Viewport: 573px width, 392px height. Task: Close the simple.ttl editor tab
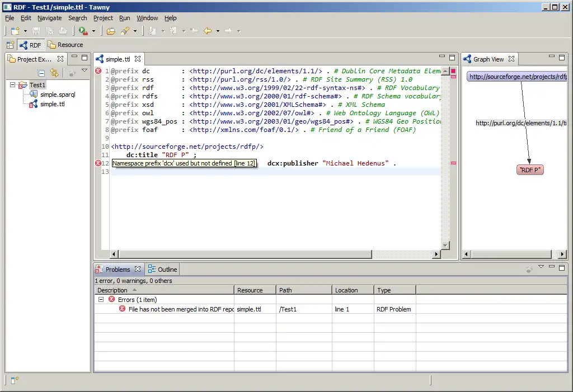pos(138,59)
